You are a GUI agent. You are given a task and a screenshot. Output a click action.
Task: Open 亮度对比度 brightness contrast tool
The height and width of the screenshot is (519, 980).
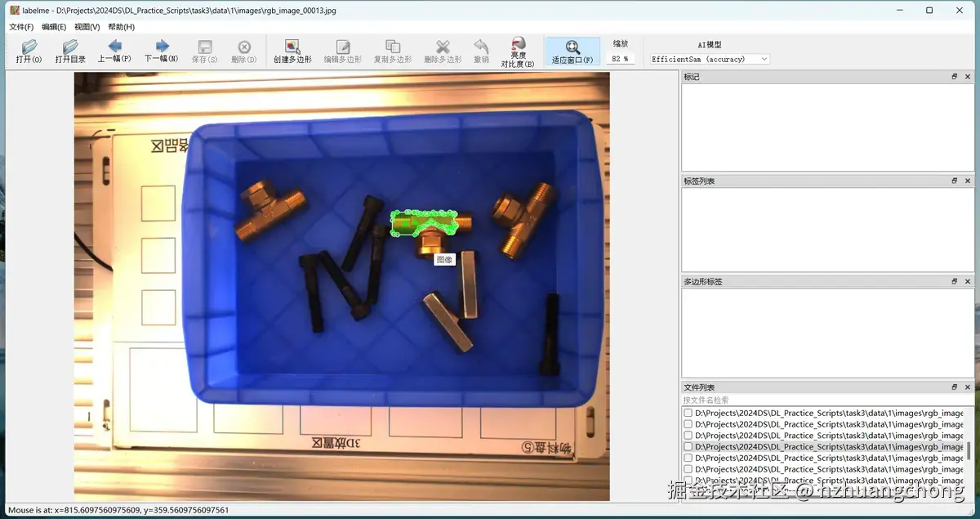click(518, 51)
